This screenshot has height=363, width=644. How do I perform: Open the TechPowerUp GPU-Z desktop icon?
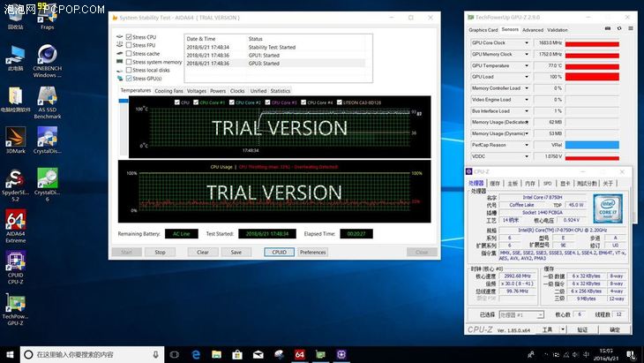pos(15,304)
